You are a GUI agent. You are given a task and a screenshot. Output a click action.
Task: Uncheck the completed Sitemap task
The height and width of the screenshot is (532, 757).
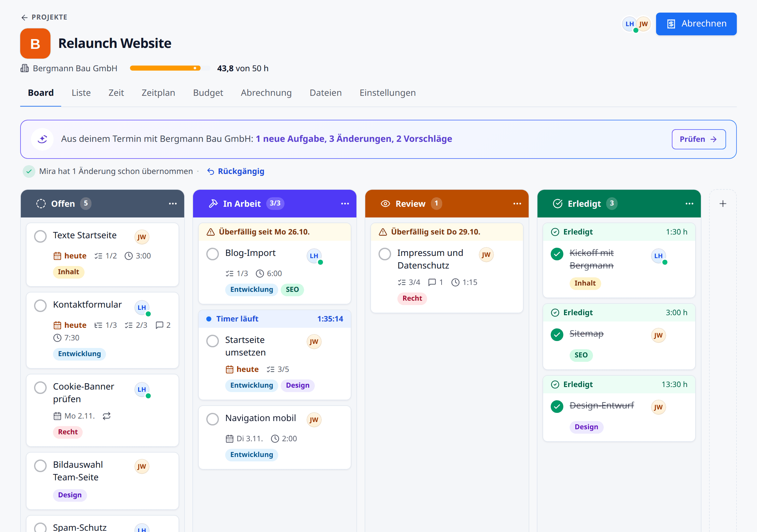point(557,335)
